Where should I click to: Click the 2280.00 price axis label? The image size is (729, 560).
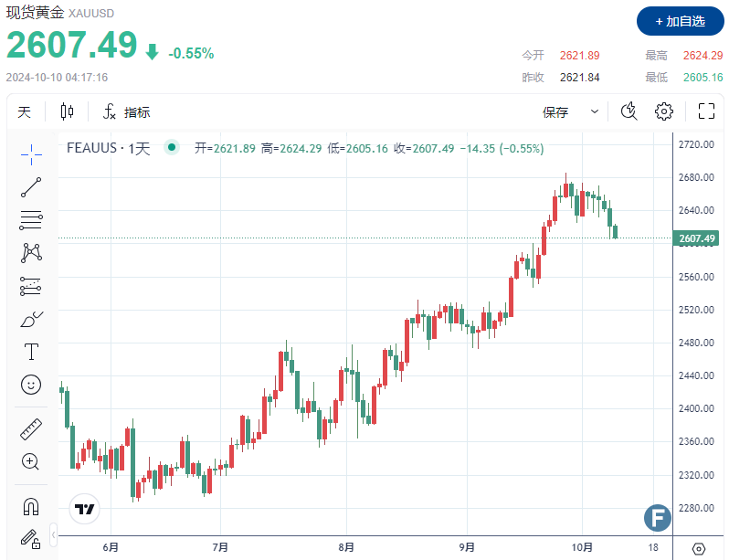(x=696, y=508)
